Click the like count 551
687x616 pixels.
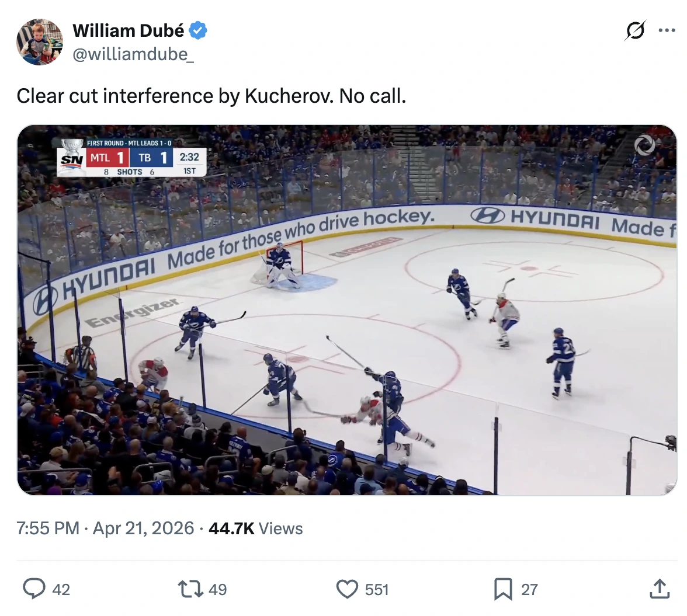click(377, 590)
